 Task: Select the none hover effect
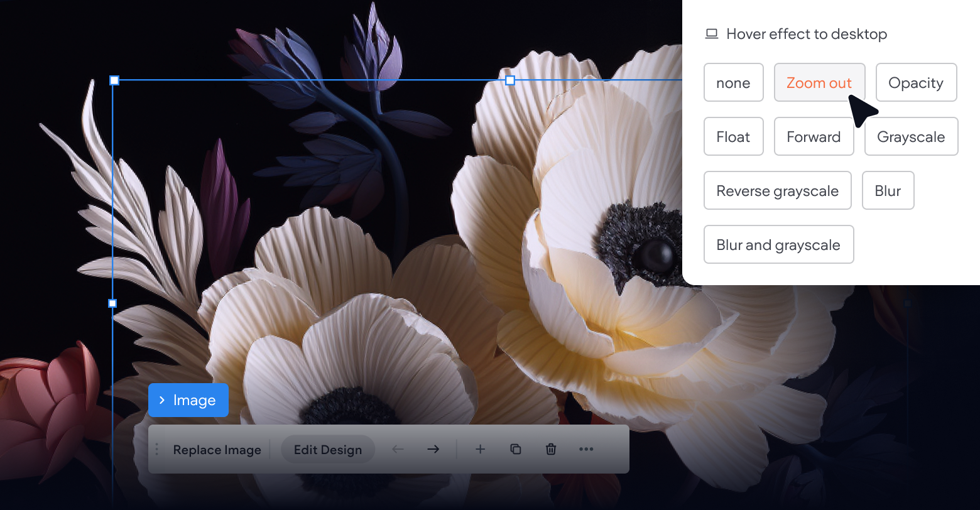pyautogui.click(x=733, y=82)
